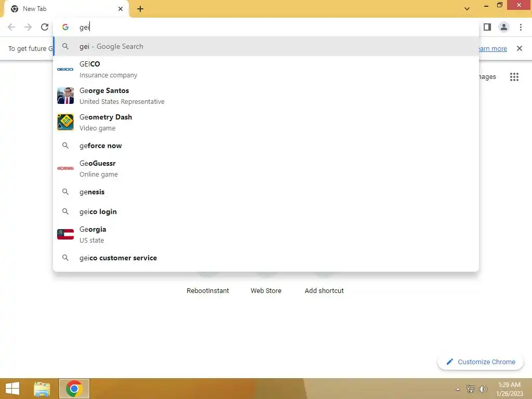Open the Windows Start menu
The image size is (532, 399).
[12, 389]
